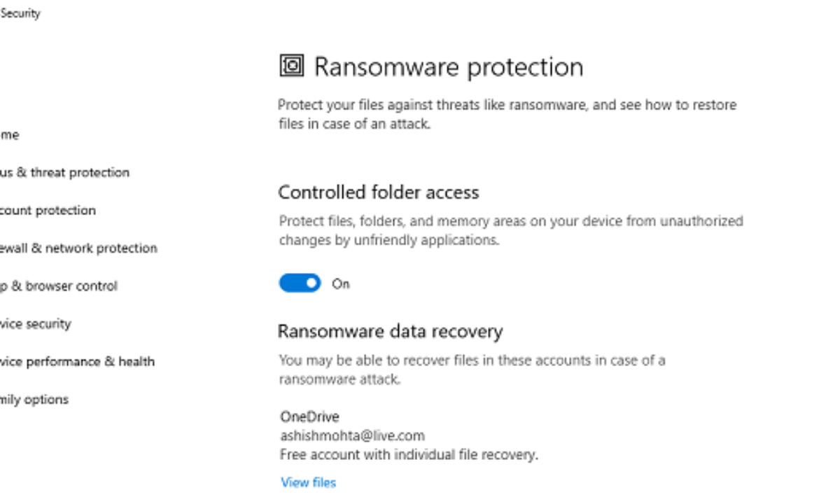Image resolution: width=840 pixels, height=504 pixels.
Task: Select Account protection in sidebar
Action: [48, 210]
